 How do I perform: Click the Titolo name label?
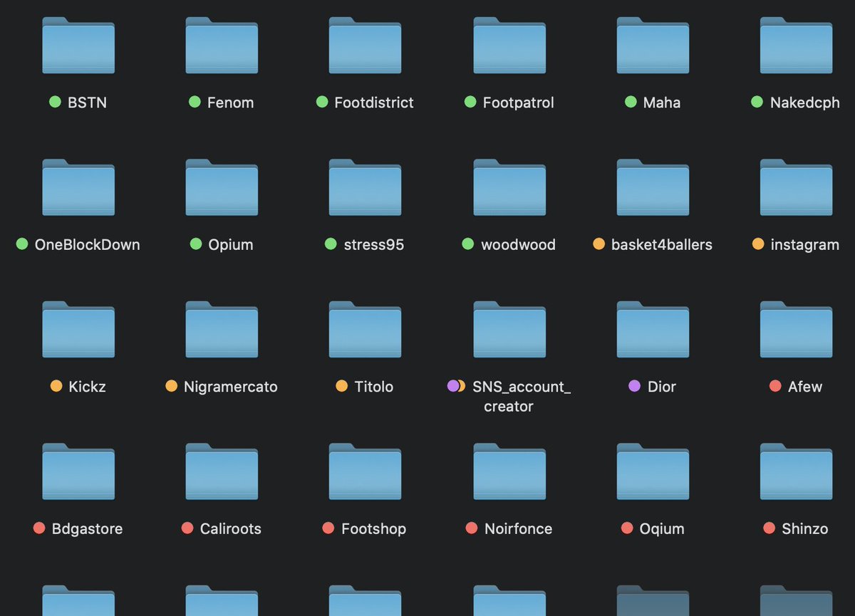point(373,387)
